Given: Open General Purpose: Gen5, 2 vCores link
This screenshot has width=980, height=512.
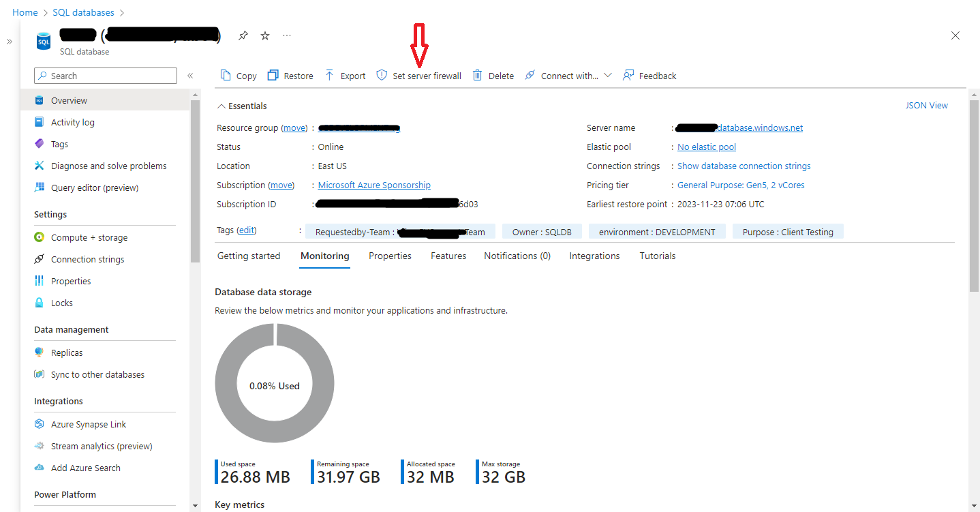Looking at the screenshot, I should pyautogui.click(x=741, y=185).
